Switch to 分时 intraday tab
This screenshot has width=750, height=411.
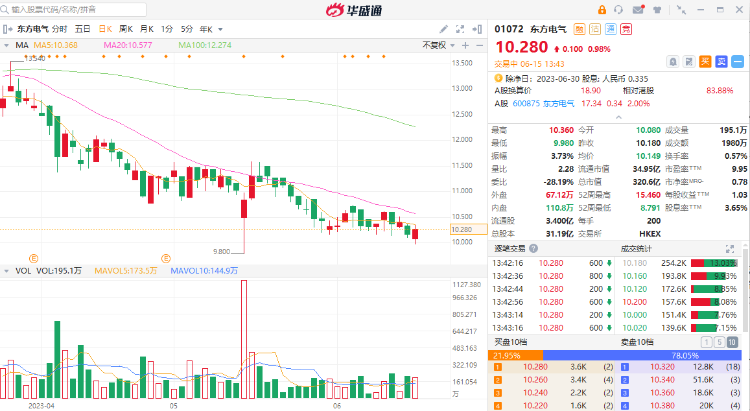[59, 29]
